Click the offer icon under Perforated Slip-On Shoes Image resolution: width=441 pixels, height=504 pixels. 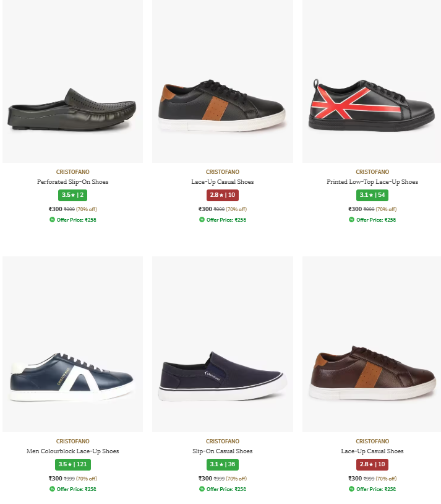pos(52,220)
